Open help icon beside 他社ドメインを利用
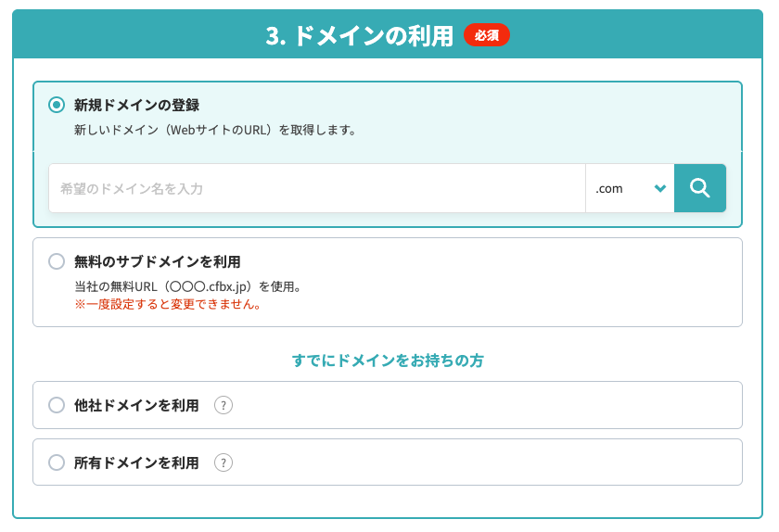The image size is (779, 532). 223,405
